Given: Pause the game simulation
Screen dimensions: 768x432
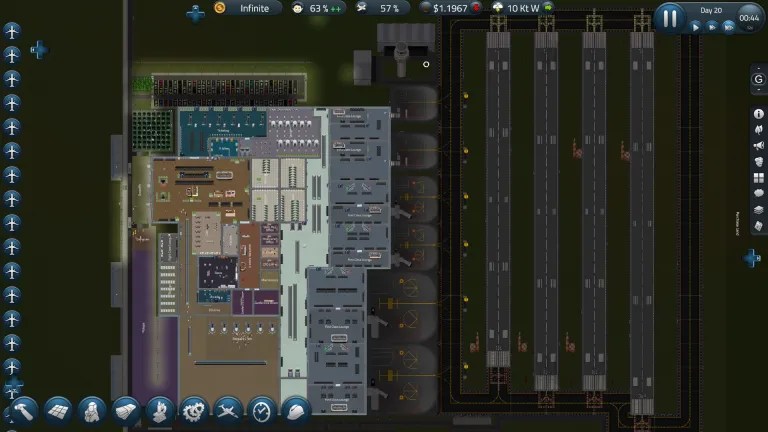Looking at the screenshot, I should [670, 17].
